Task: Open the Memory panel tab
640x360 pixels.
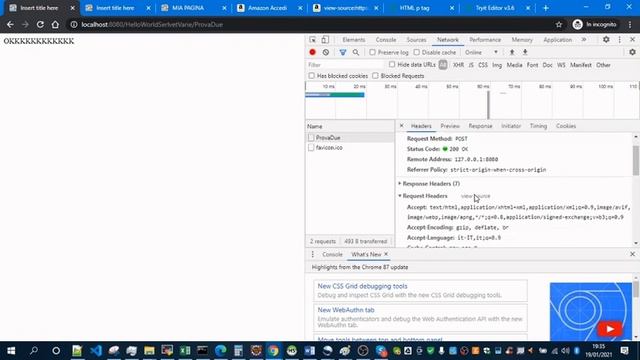Action: (522, 40)
